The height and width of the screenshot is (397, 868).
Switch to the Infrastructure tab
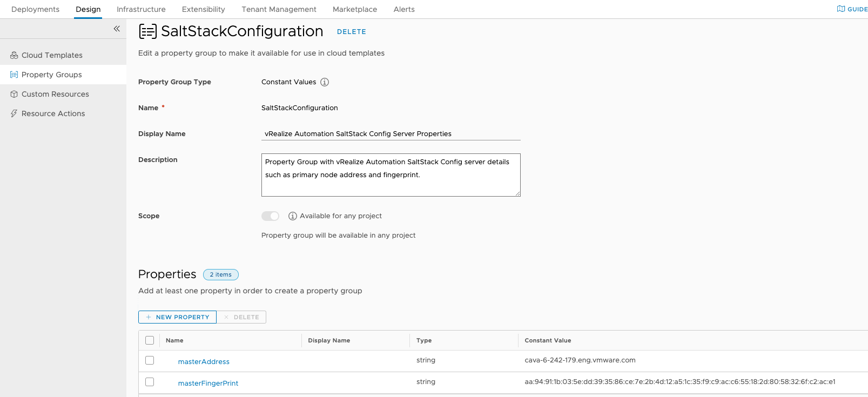coord(141,9)
